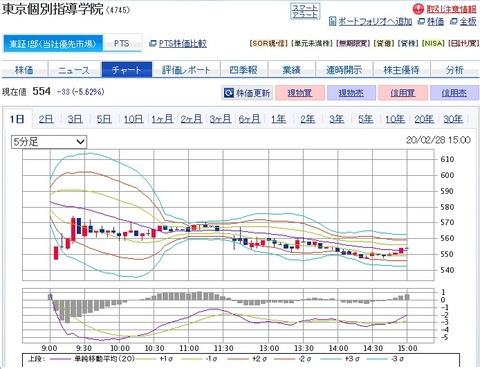Click the 株価更新 refresh button
480x369 pixels.
coord(247,93)
